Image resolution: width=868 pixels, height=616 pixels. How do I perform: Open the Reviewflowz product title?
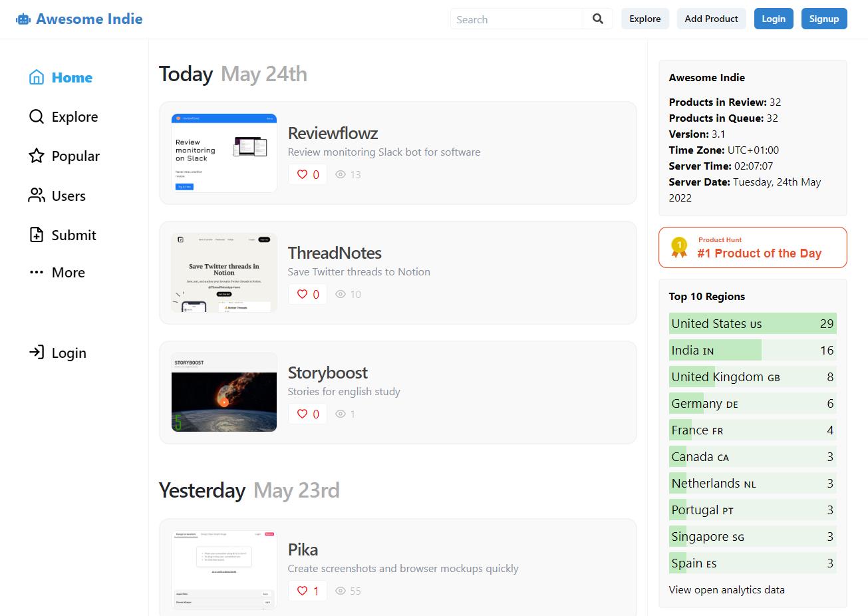pyautogui.click(x=333, y=133)
